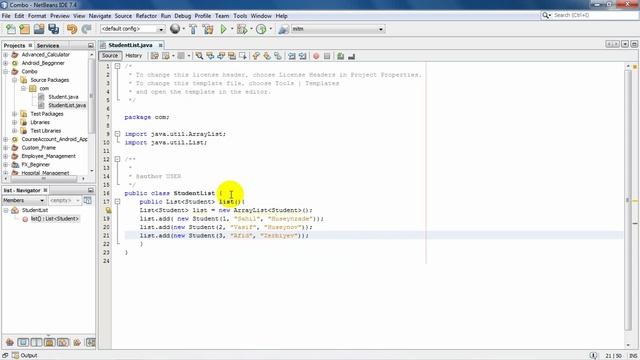
Task: Expand the Test Packages node
Action: tap(15, 114)
